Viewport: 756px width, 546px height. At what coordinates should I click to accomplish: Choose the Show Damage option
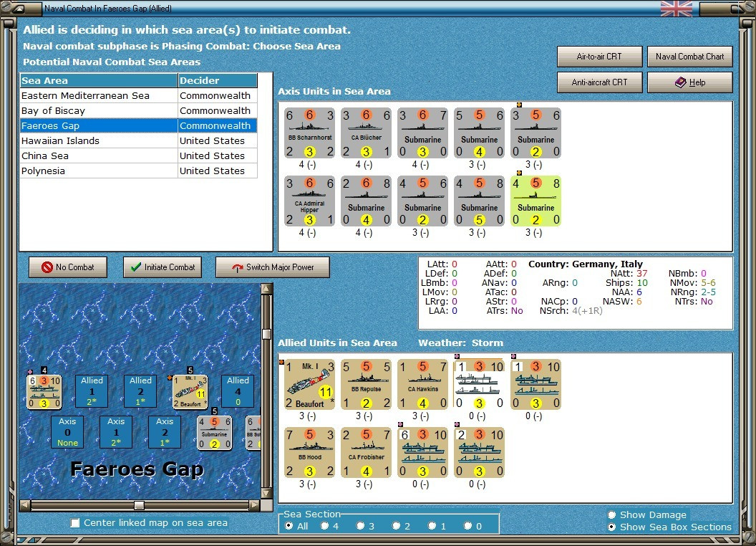pos(612,514)
